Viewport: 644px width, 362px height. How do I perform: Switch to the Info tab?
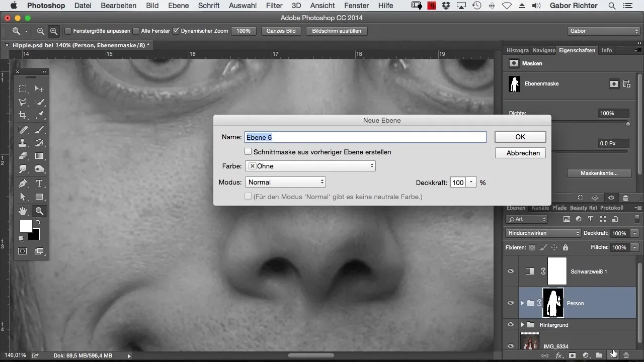[607, 50]
